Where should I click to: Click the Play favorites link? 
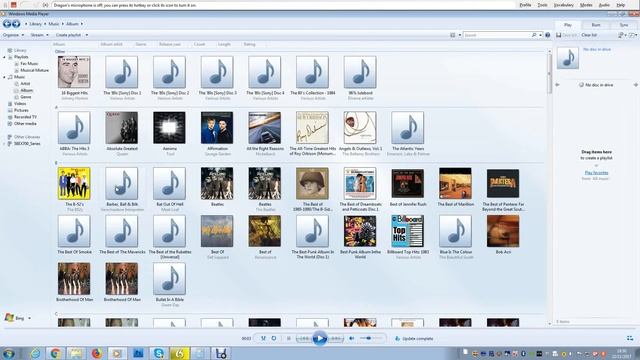[596, 173]
